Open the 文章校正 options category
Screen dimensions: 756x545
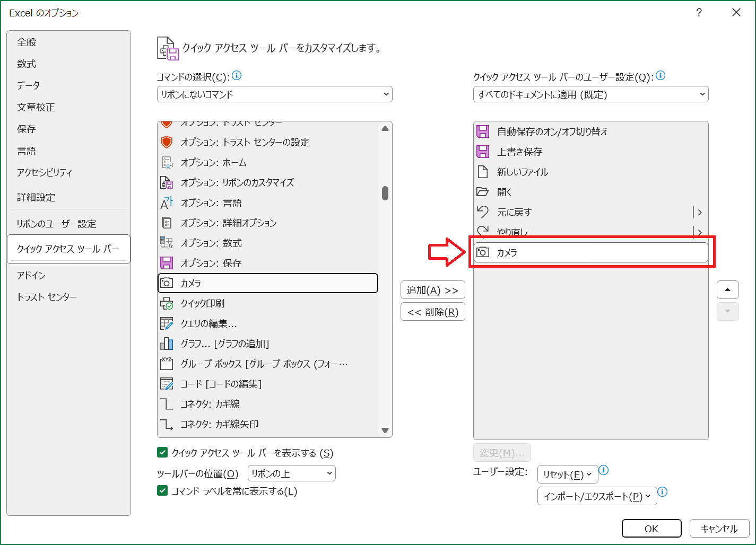click(68, 107)
